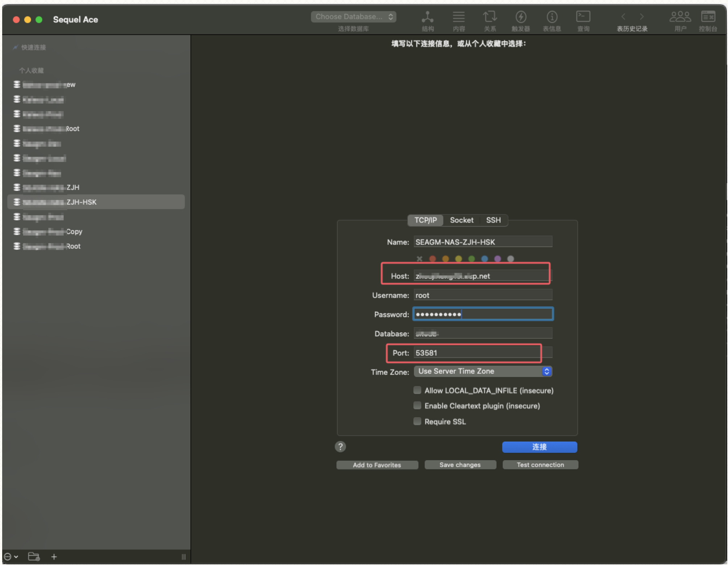The image size is (728, 565).
Task: Click the help question mark button
Action: 340,446
